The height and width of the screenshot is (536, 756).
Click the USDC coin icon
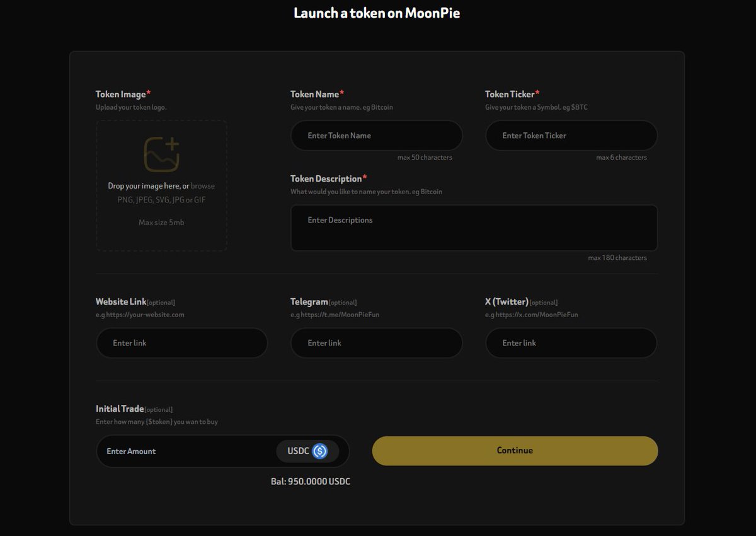click(x=320, y=451)
